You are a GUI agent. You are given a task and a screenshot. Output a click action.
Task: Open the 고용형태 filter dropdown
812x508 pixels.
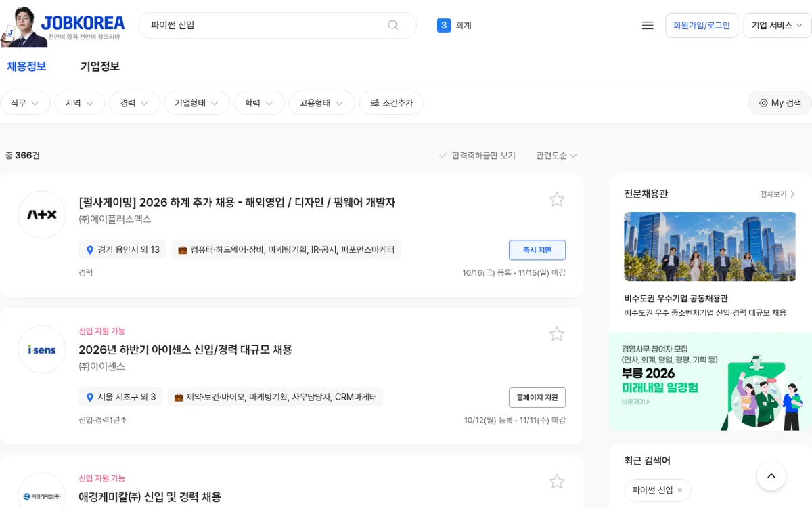tap(321, 103)
